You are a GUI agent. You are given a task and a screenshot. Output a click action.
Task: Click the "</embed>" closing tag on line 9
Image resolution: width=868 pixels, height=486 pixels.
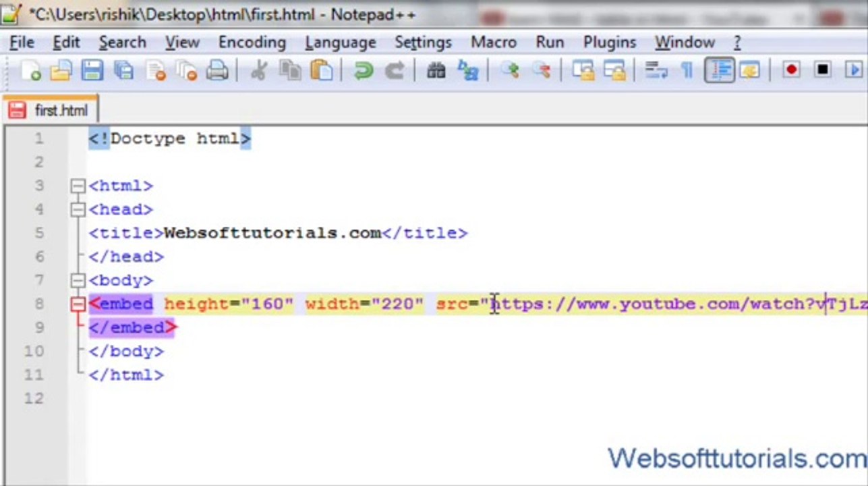tap(132, 328)
